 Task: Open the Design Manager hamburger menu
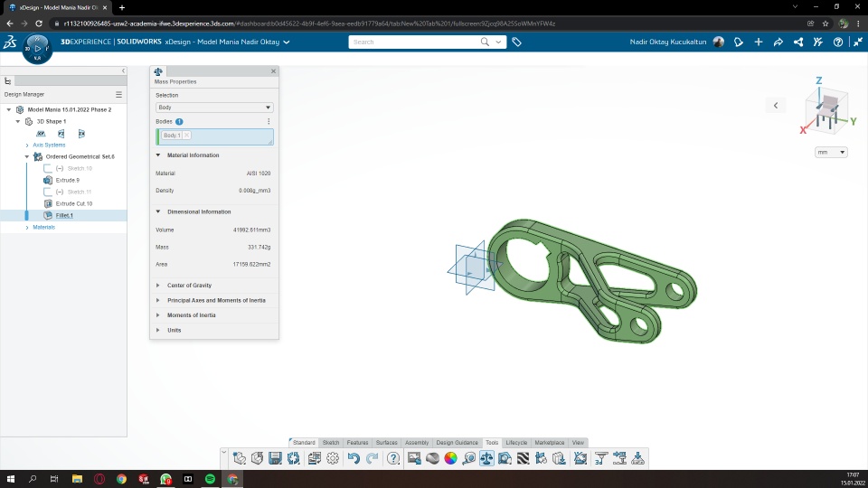pos(118,95)
